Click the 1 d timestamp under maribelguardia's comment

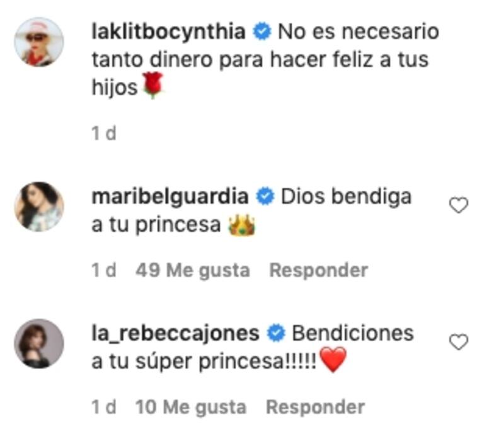click(103, 270)
